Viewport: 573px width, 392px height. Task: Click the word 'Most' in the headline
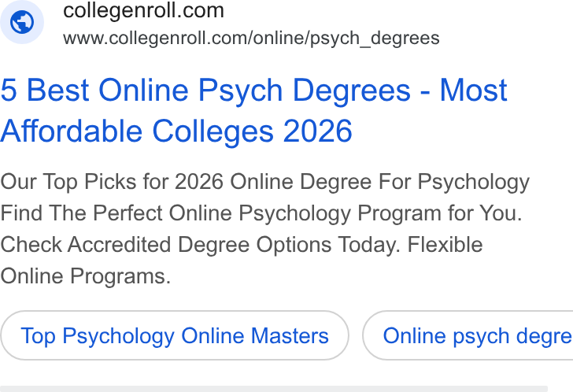473,91
